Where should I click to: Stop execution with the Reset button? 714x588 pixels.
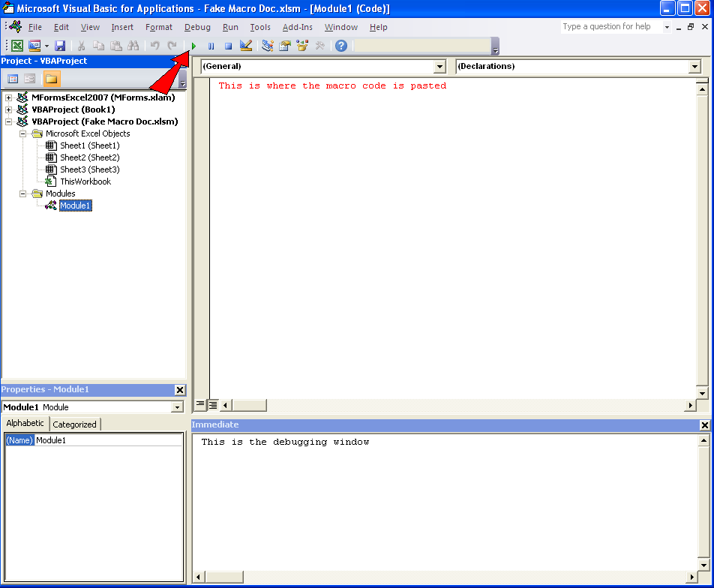(228, 45)
